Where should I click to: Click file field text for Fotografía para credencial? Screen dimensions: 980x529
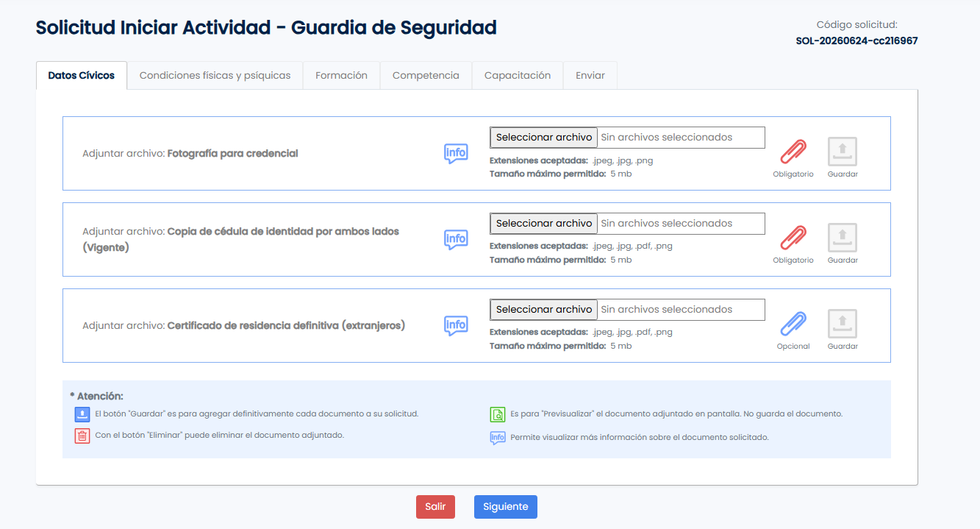click(x=667, y=138)
